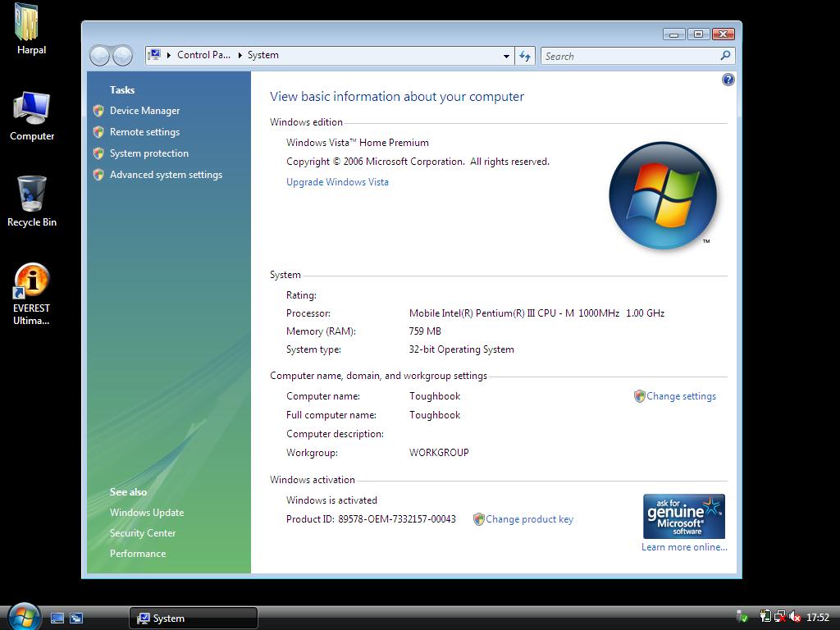This screenshot has width=840, height=630.
Task: Maximize the System window
Action: (698, 34)
